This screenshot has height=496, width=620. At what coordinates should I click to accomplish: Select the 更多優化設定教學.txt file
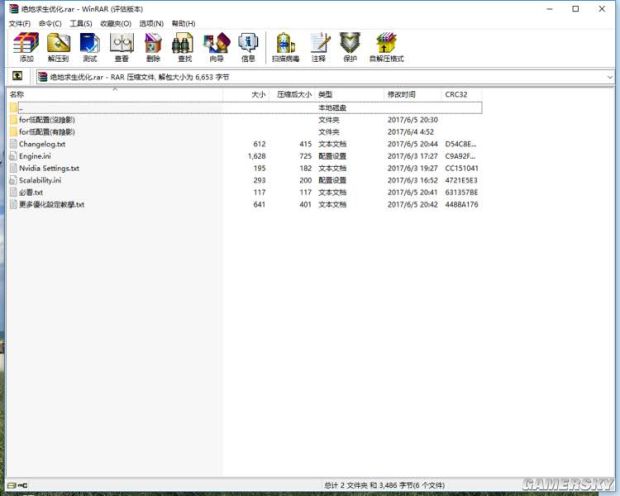(52, 204)
